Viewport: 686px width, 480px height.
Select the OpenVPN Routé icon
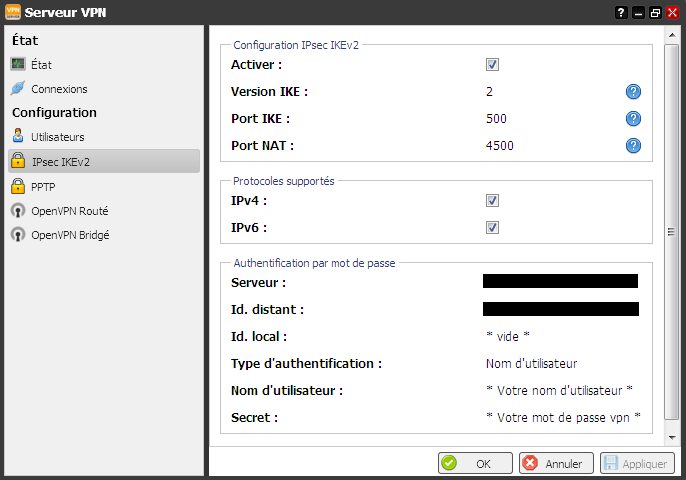[x=18, y=211]
